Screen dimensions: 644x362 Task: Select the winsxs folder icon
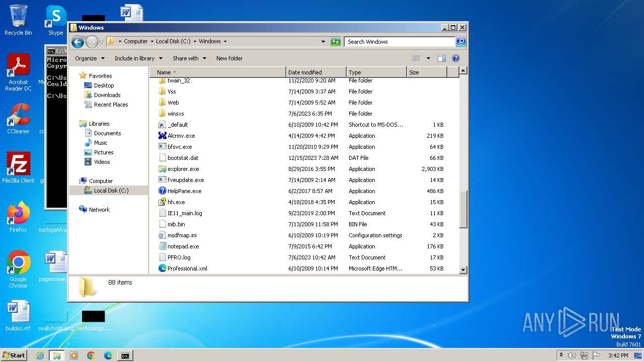pos(162,114)
